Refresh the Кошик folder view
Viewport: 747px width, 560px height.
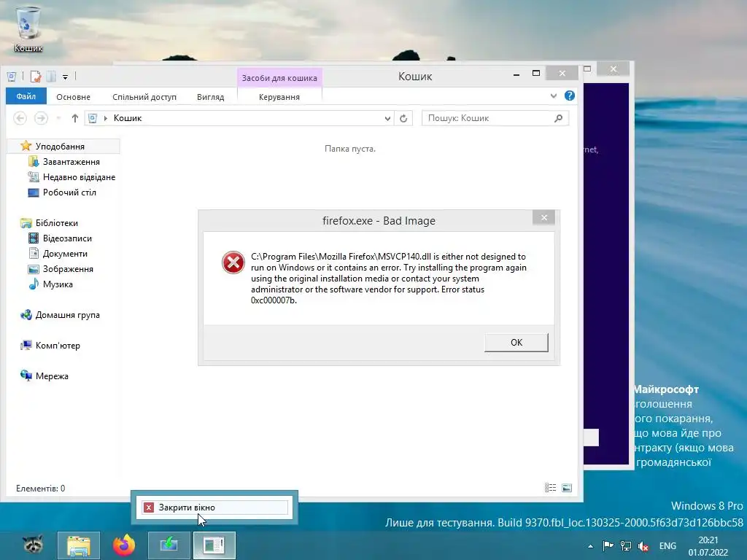click(x=403, y=118)
